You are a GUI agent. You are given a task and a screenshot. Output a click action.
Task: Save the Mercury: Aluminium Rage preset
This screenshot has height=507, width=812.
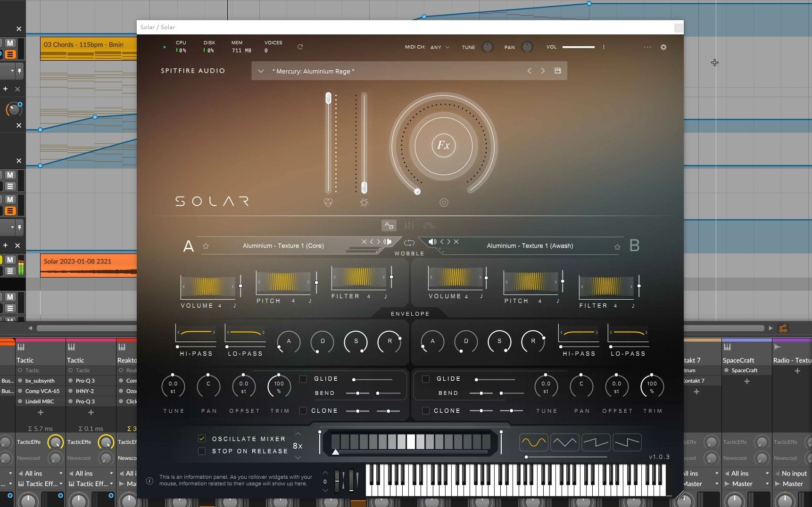tap(557, 71)
